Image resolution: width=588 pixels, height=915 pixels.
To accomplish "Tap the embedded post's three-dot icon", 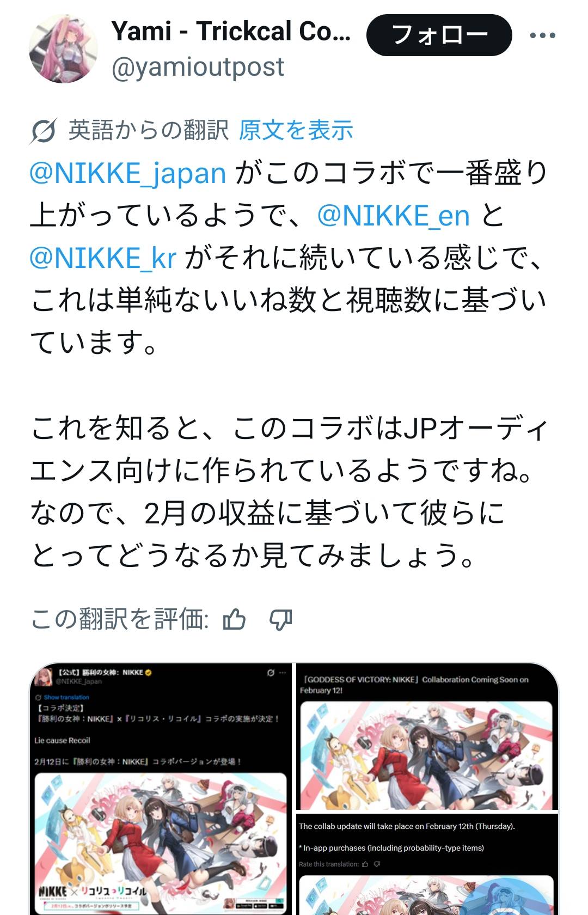I will (x=283, y=673).
